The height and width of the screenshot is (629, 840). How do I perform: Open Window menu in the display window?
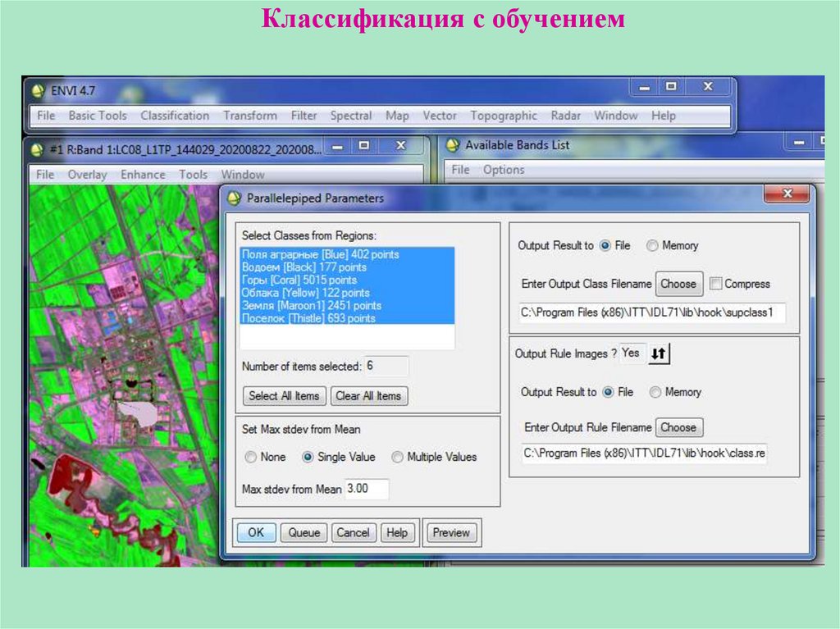(243, 175)
